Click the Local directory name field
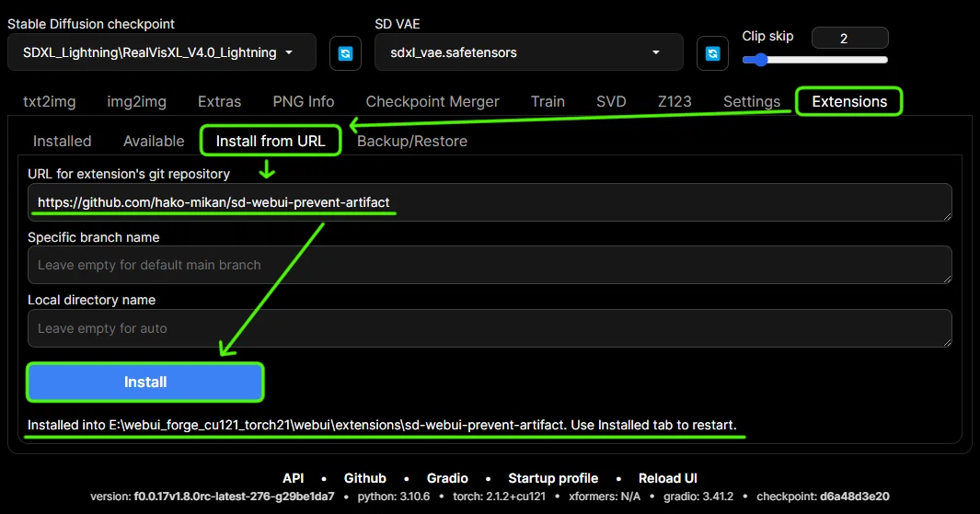Screen dimensions: 980x514 click(490, 328)
